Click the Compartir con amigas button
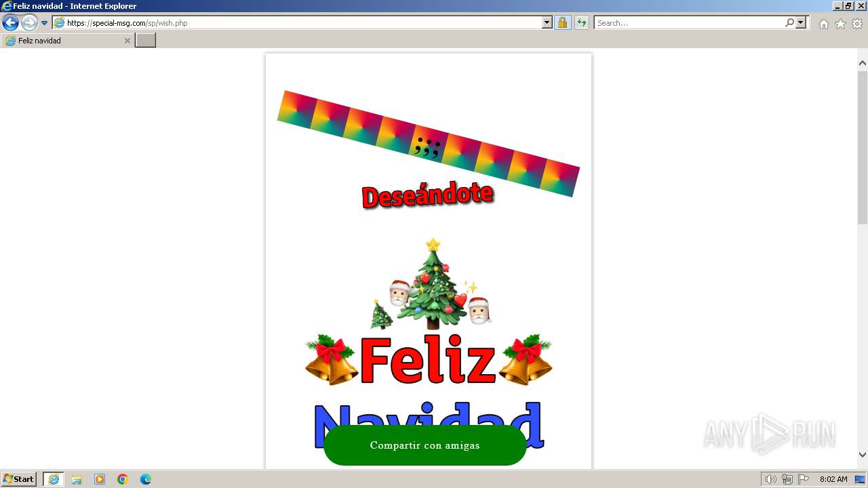Viewport: 868px width, 488px height. (425, 445)
